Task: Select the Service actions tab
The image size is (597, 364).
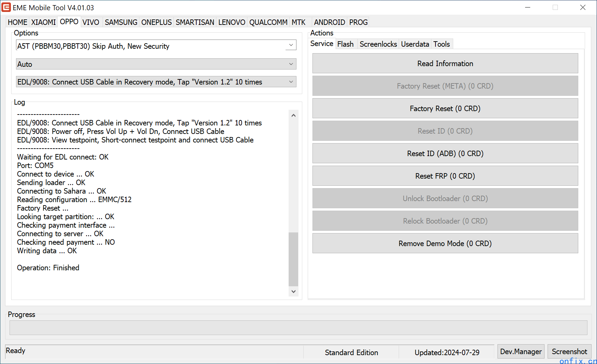Action: (322, 44)
